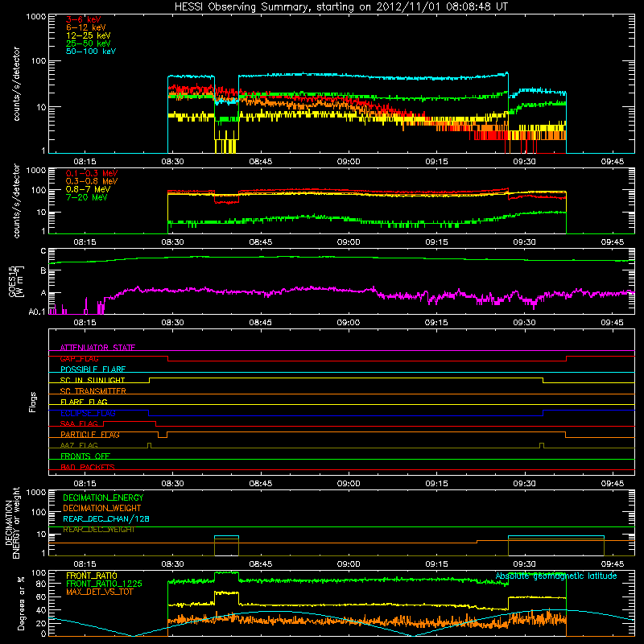The width and height of the screenshot is (644, 644).
Task: Select the FLARE_FLAG label
Action: [x=84, y=402]
